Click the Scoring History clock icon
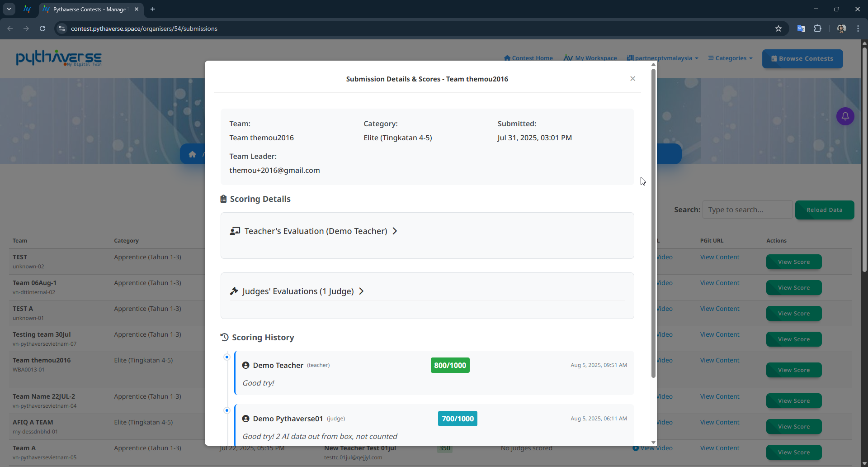 click(224, 337)
